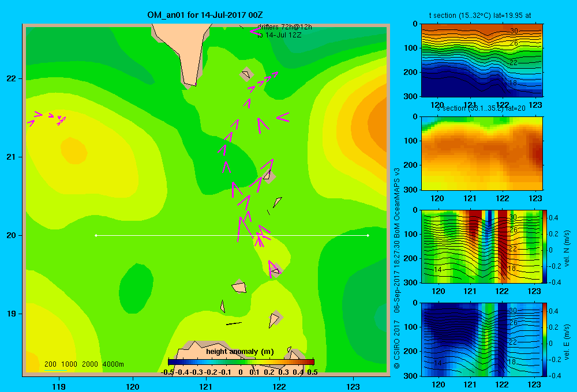
Task: Click latitude label 19 on main map
Action: [x=12, y=314]
